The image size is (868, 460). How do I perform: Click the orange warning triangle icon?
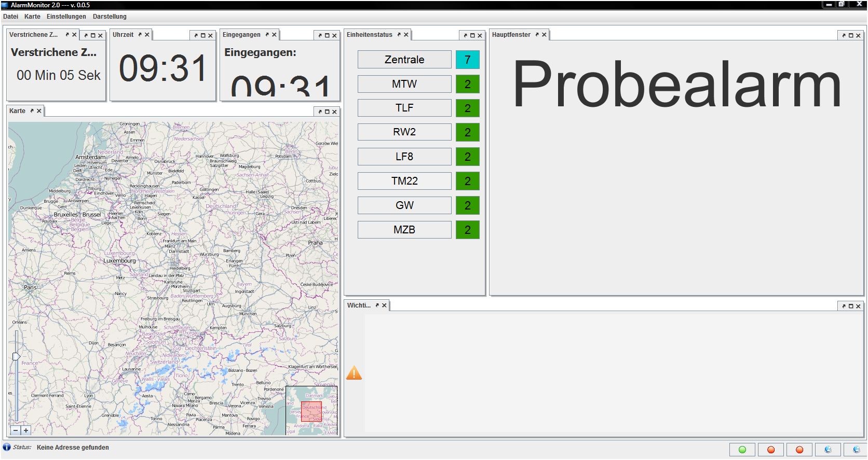pos(354,373)
